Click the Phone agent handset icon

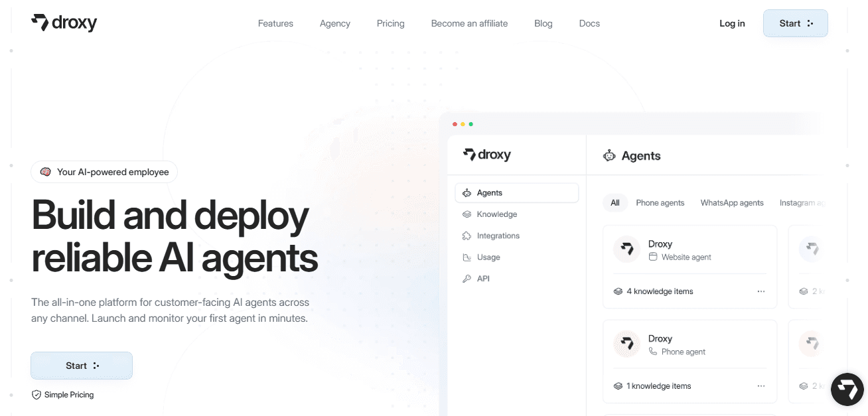[653, 352]
